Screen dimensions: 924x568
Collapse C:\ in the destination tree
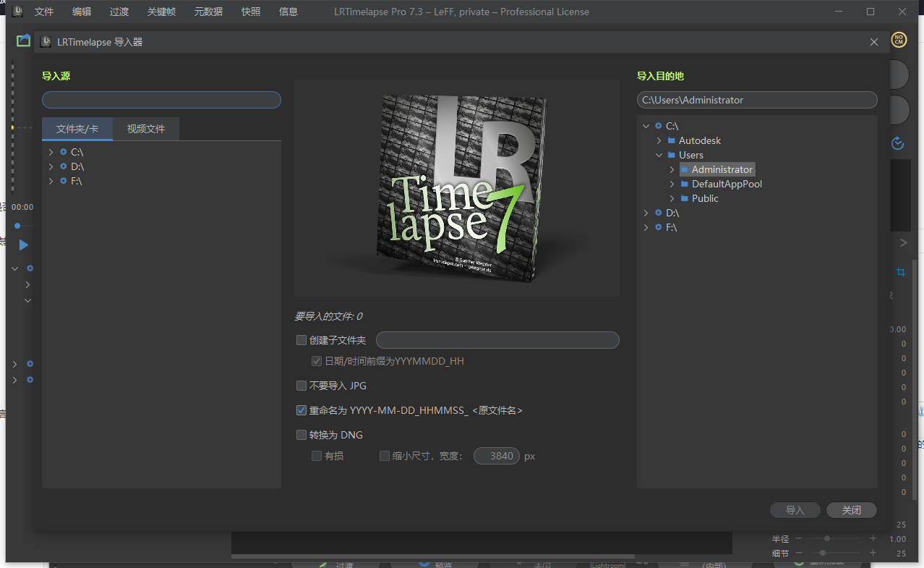(x=646, y=126)
